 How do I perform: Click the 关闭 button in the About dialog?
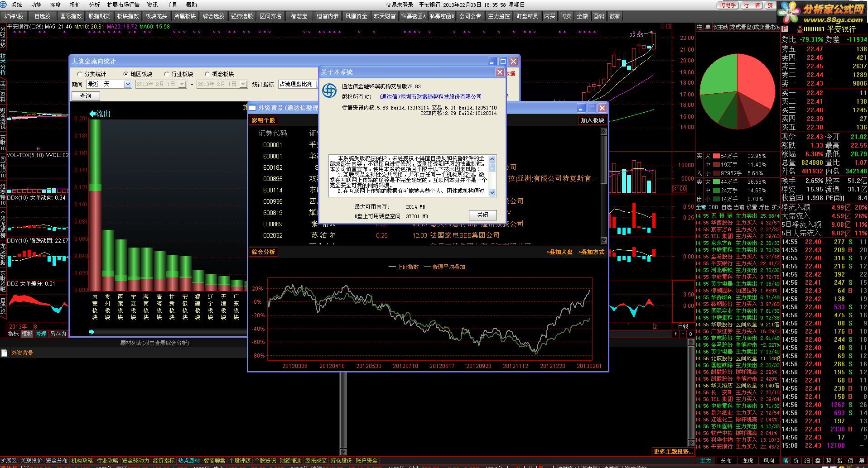[482, 215]
